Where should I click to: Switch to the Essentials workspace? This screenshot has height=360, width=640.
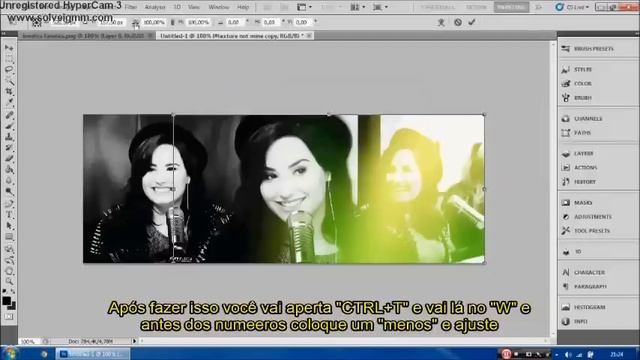438,7
